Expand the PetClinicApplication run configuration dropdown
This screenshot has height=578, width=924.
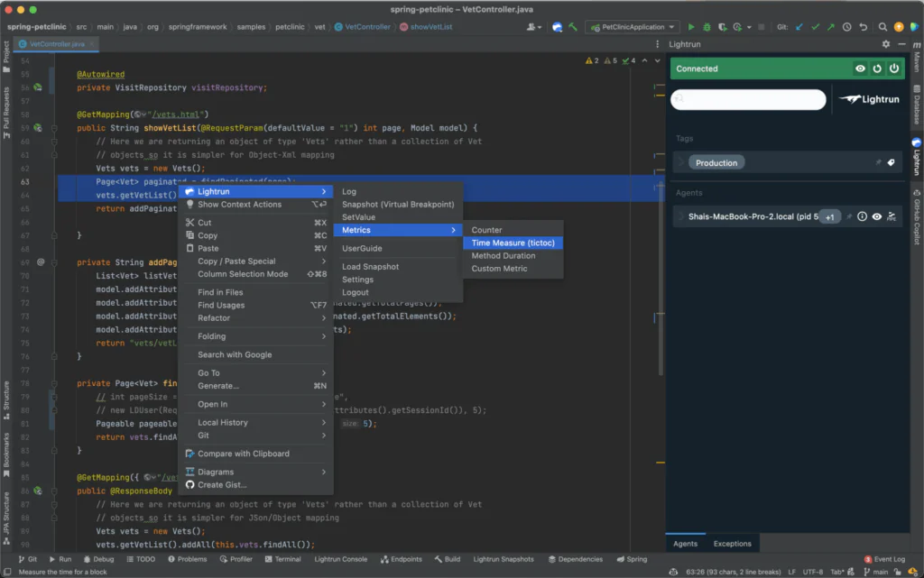[671, 26]
